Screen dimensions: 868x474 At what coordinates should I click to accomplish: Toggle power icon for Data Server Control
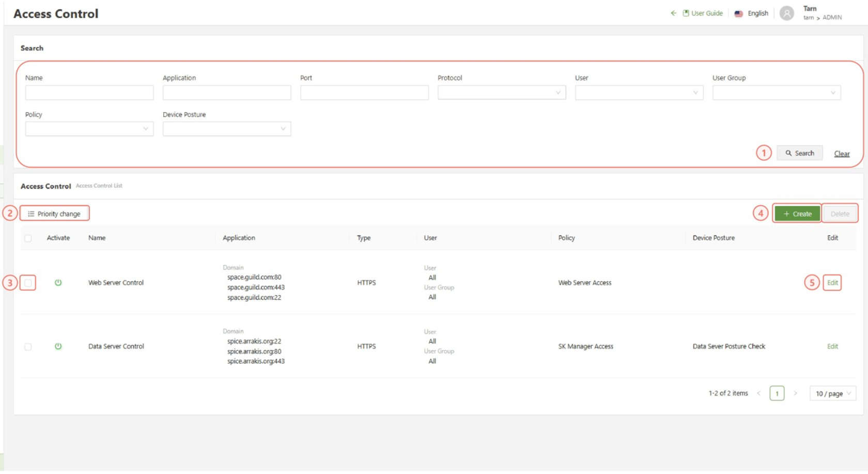pos(58,346)
